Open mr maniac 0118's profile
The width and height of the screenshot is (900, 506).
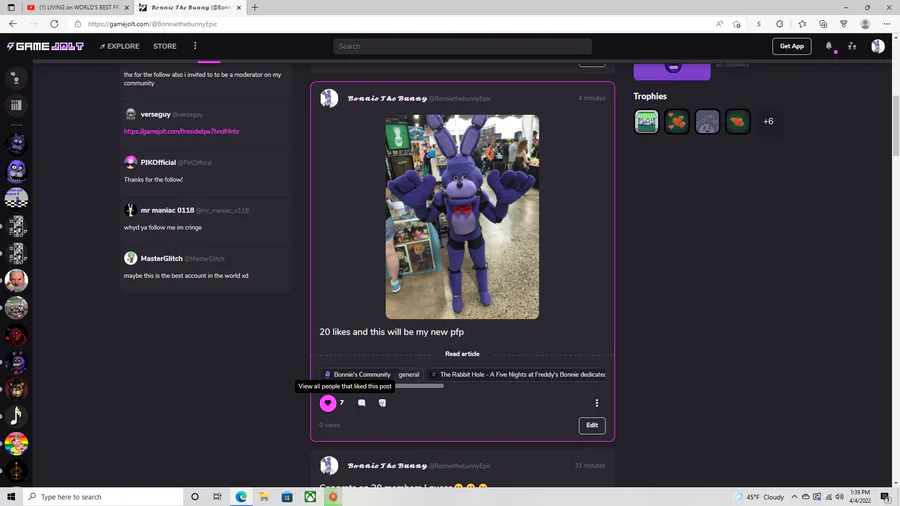point(167,211)
